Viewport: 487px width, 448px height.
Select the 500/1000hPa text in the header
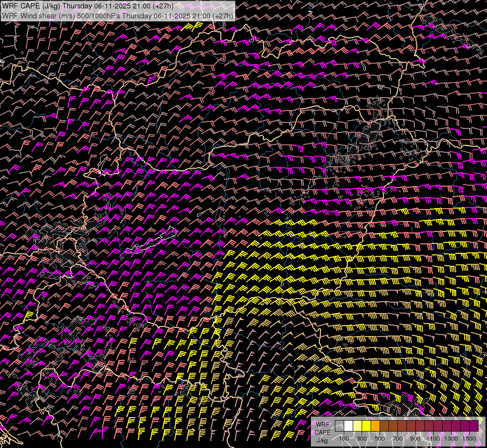[x=98, y=15]
